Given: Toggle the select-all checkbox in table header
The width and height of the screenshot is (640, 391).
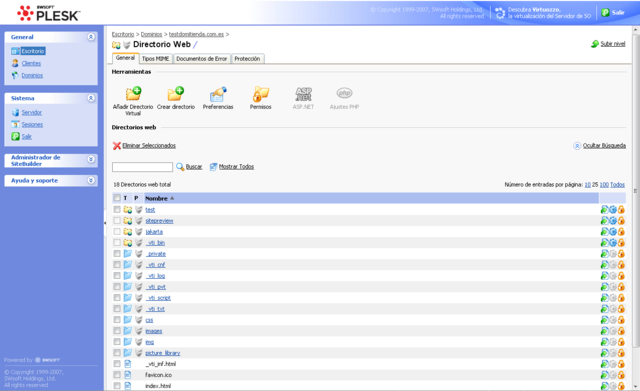Looking at the screenshot, I should tap(117, 198).
